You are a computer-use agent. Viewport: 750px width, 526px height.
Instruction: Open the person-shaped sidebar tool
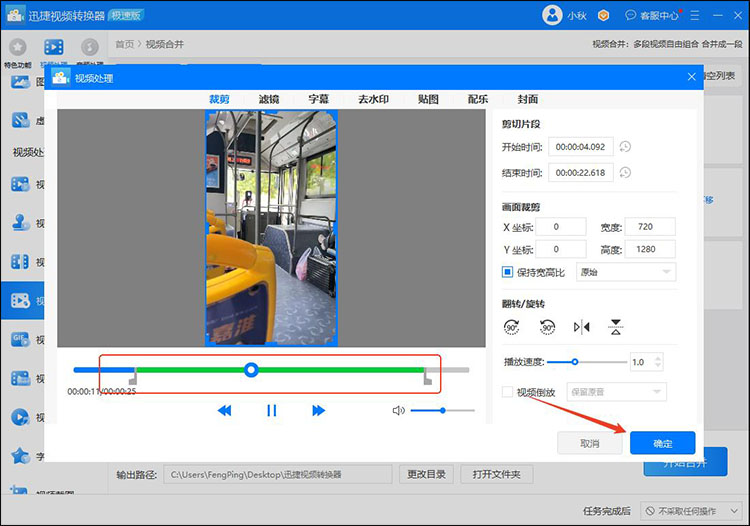[20, 222]
